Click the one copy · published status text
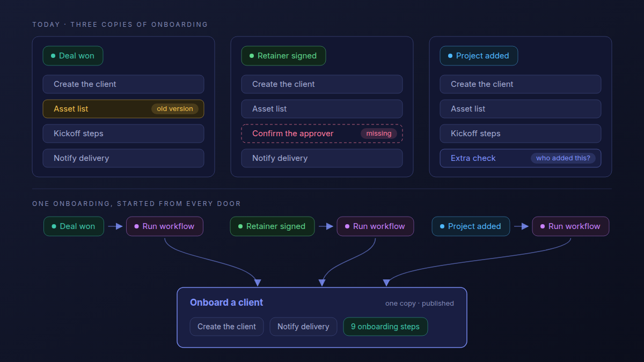644x362 pixels. click(420, 304)
